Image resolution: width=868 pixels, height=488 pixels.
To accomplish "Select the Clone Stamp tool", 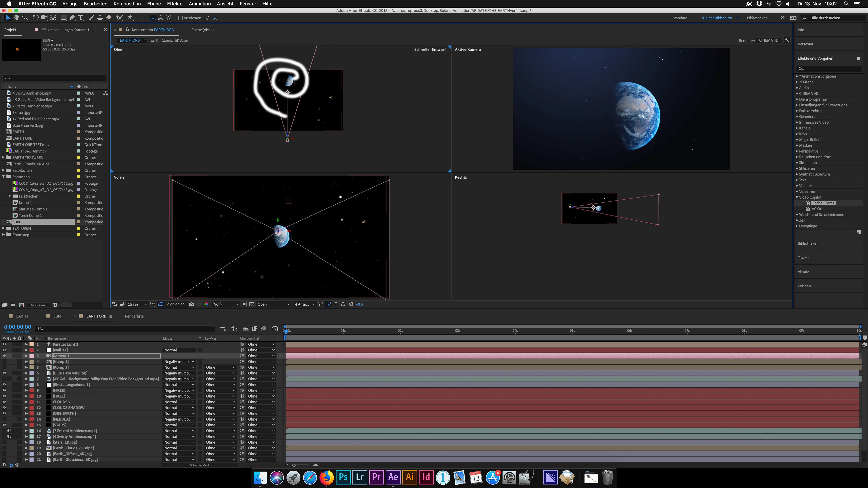I will 100,17.
